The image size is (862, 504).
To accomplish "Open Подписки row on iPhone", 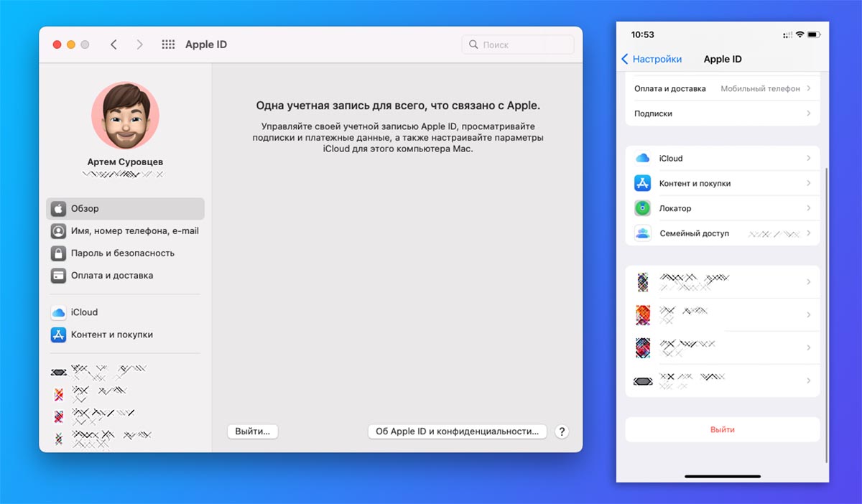I will coord(723,113).
